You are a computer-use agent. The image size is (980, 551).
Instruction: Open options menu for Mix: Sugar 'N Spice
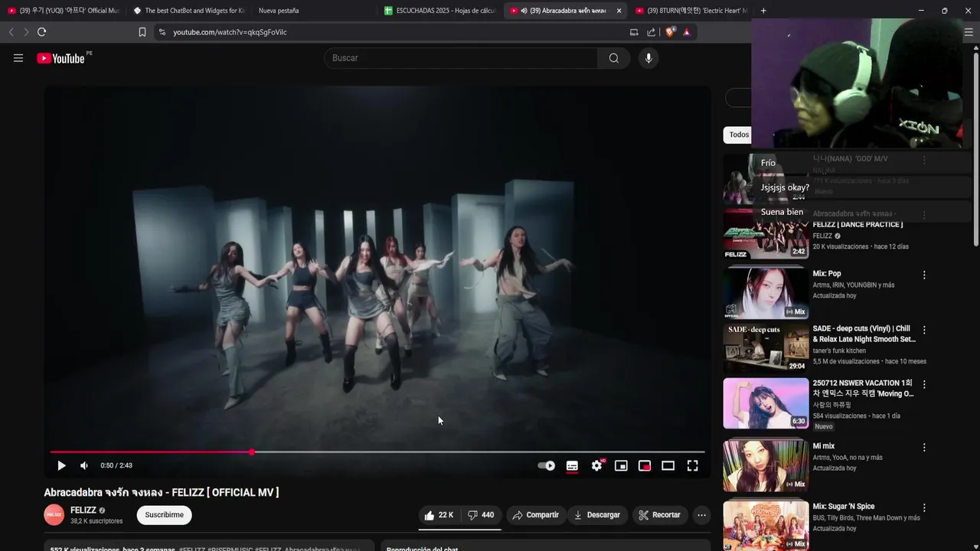click(x=924, y=507)
